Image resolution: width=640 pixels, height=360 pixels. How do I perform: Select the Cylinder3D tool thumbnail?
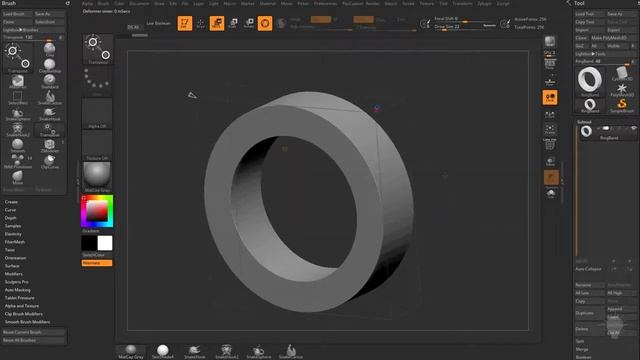[622, 74]
